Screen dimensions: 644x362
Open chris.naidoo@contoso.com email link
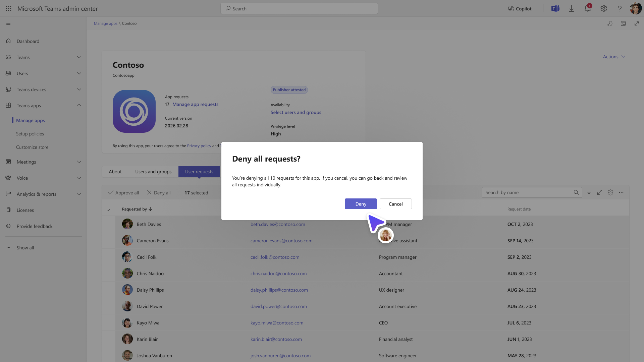[278, 274]
